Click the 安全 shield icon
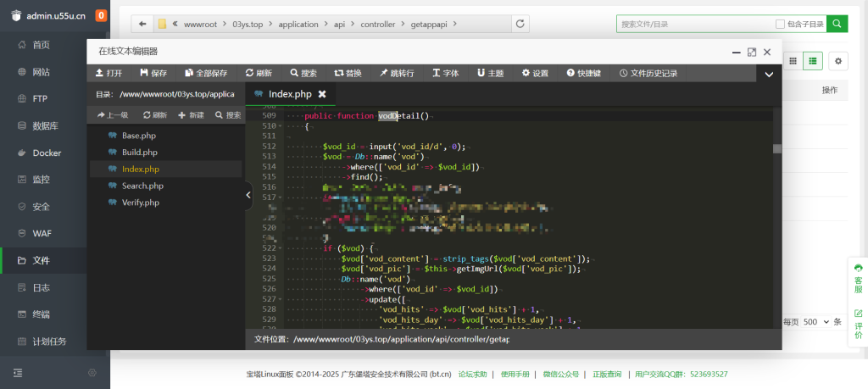Image resolution: width=868 pixels, height=389 pixels. pyautogui.click(x=22, y=207)
